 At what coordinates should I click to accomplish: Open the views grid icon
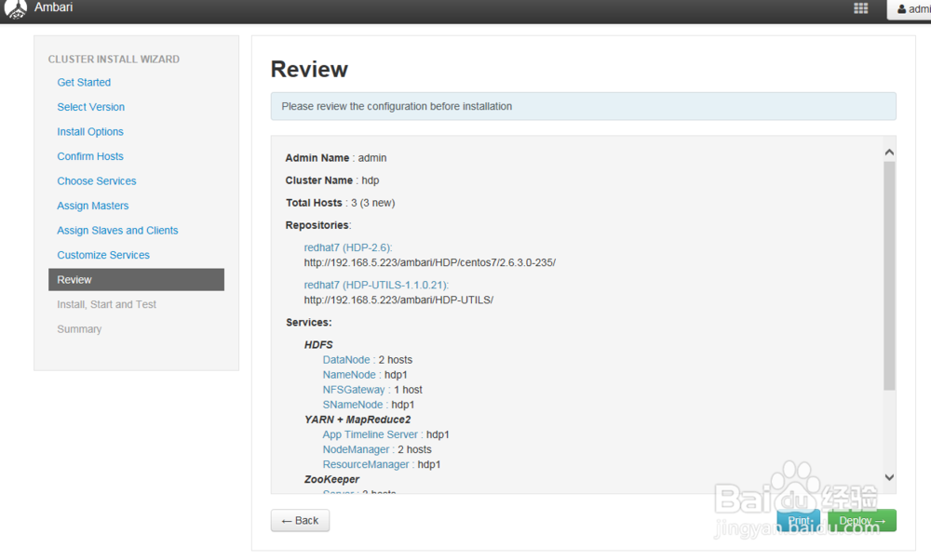[860, 8]
